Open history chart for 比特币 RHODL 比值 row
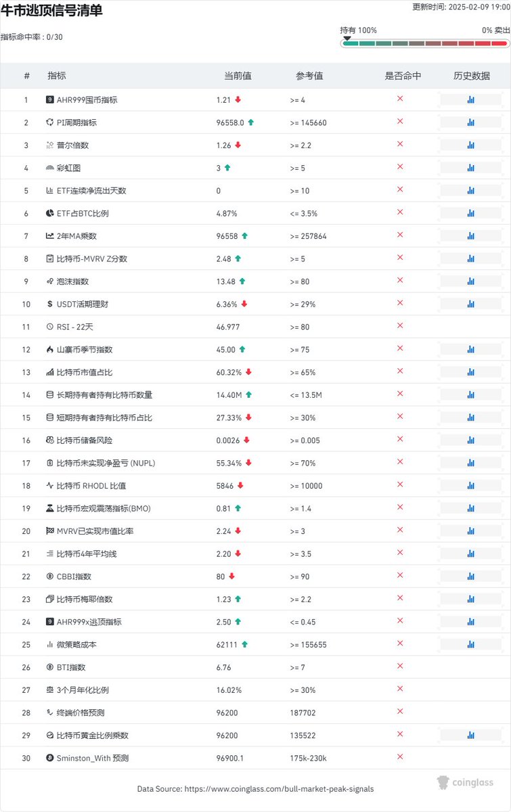 470,485
